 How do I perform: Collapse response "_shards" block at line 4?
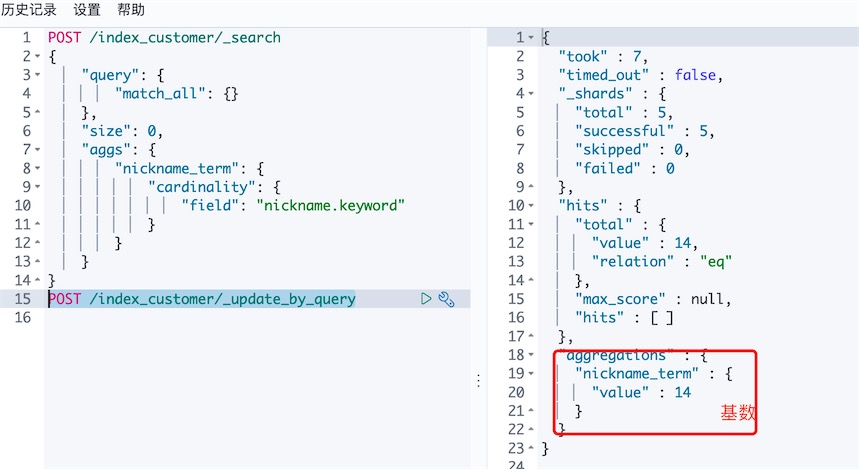pyautogui.click(x=531, y=94)
